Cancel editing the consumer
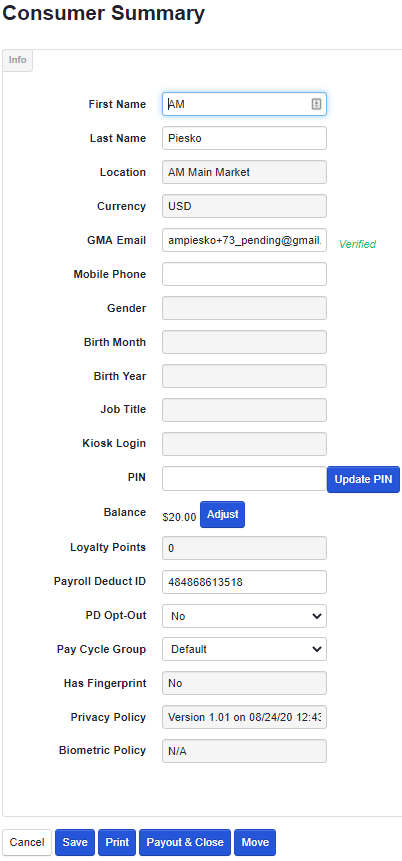The height and width of the screenshot is (861, 402). click(x=27, y=842)
